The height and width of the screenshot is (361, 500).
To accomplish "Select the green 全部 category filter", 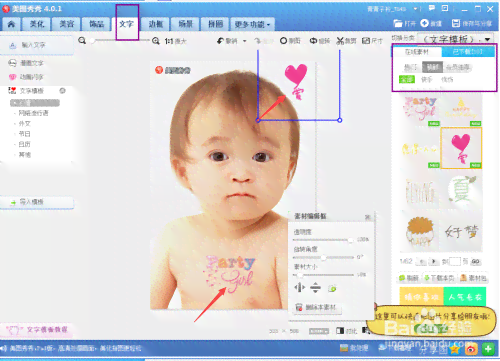I will point(407,79).
